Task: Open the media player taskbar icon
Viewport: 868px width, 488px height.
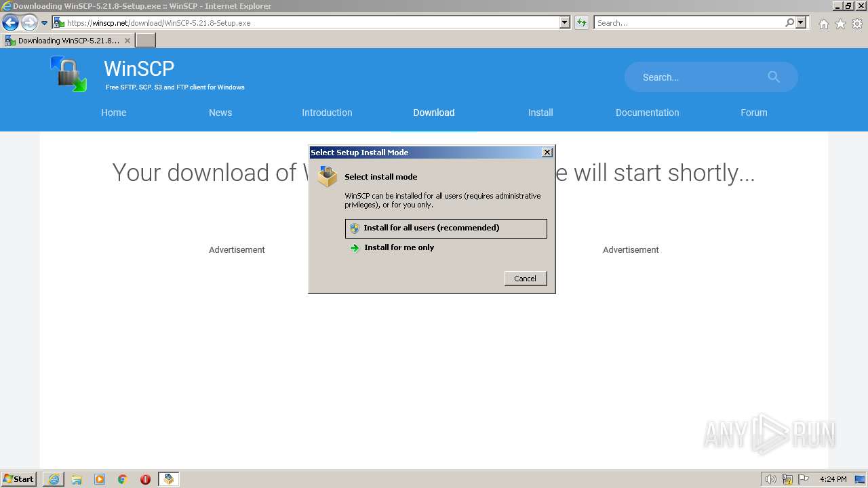Action: [x=100, y=479]
